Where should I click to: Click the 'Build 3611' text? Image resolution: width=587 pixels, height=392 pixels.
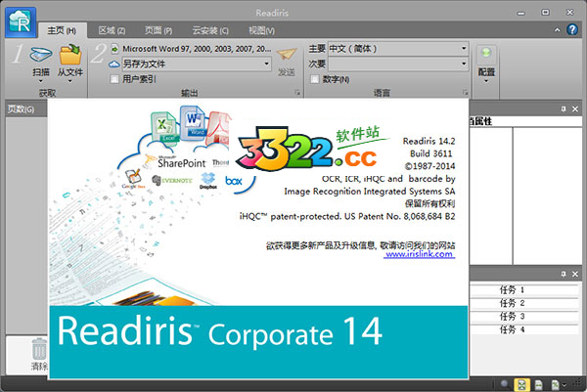tap(430, 153)
